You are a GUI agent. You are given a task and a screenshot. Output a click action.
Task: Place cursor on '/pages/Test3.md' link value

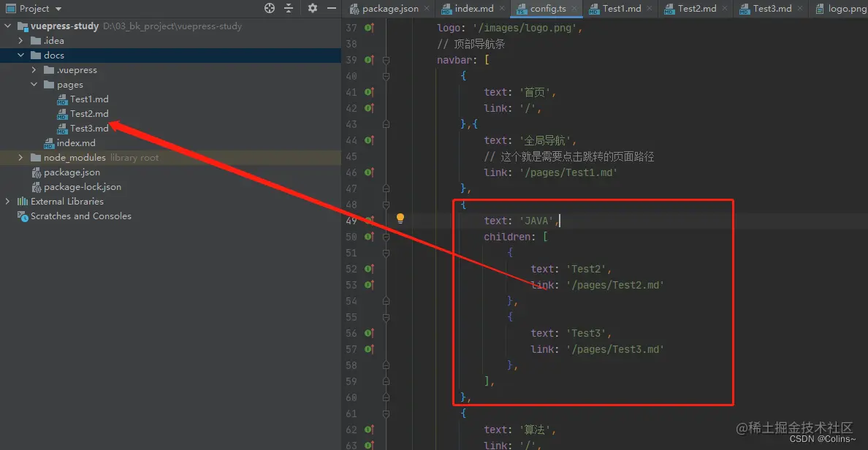pyautogui.click(x=615, y=349)
